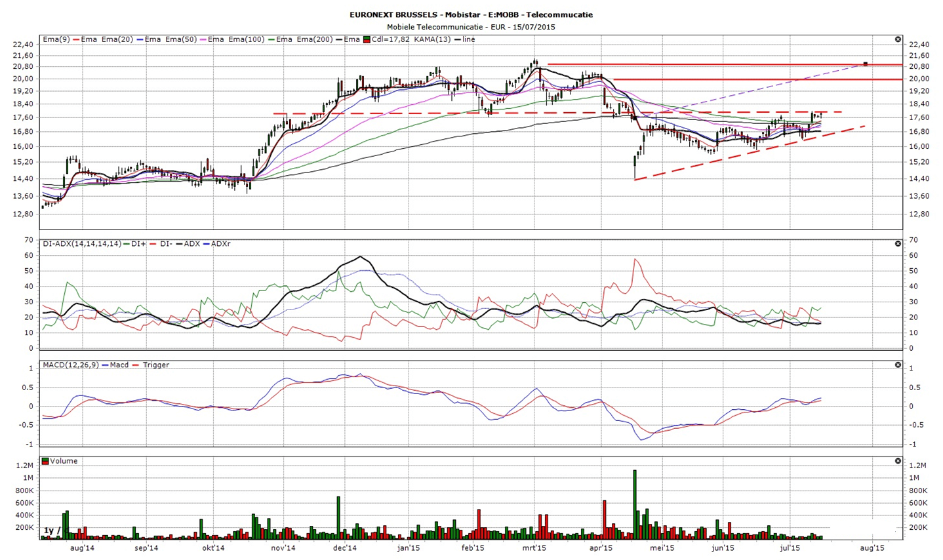The height and width of the screenshot is (560, 943).
Task: Click the aug'14 date axis label
Action: [82, 548]
